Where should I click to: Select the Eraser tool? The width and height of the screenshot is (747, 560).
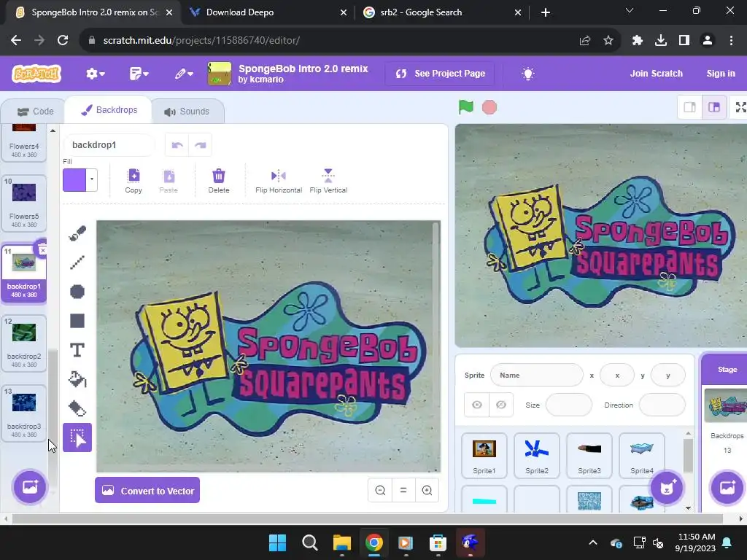[x=77, y=408]
